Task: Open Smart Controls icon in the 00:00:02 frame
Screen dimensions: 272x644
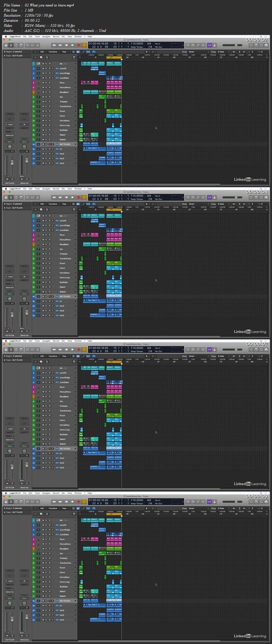Action: click(27, 45)
